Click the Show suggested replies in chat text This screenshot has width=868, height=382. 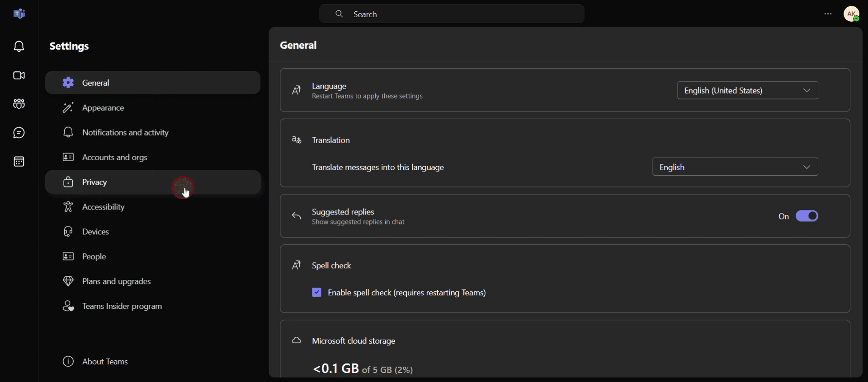[x=358, y=222]
